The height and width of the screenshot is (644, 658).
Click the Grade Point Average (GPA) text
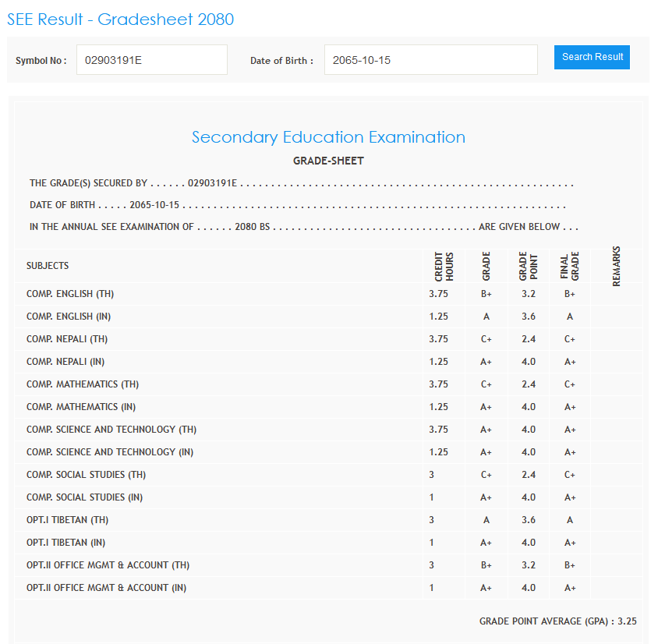click(557, 621)
